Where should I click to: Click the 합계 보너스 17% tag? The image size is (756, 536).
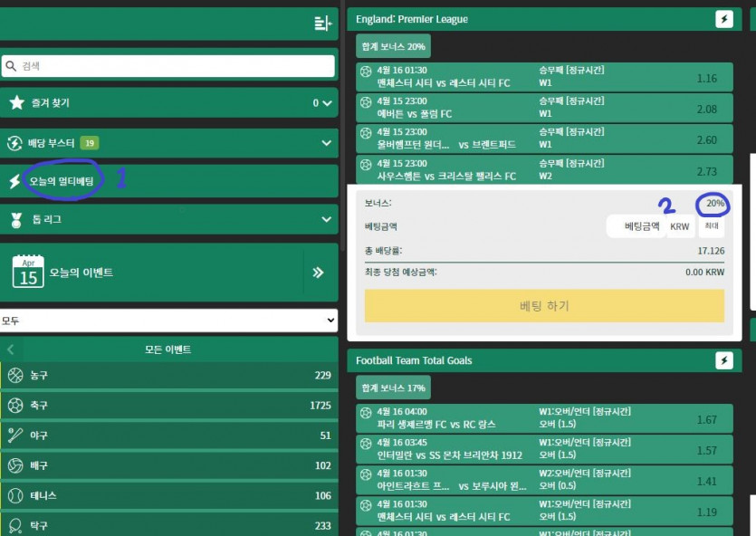pyautogui.click(x=394, y=388)
